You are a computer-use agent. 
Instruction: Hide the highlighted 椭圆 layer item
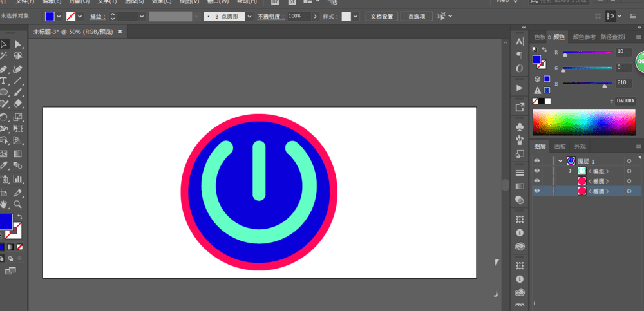(x=537, y=191)
